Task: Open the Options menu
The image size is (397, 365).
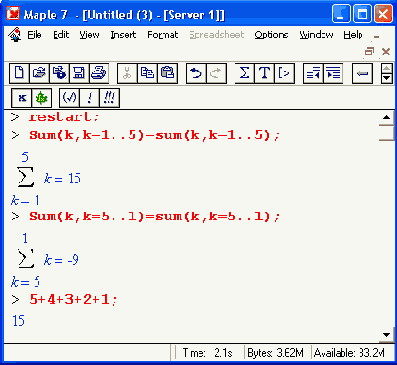Action: pos(271,35)
